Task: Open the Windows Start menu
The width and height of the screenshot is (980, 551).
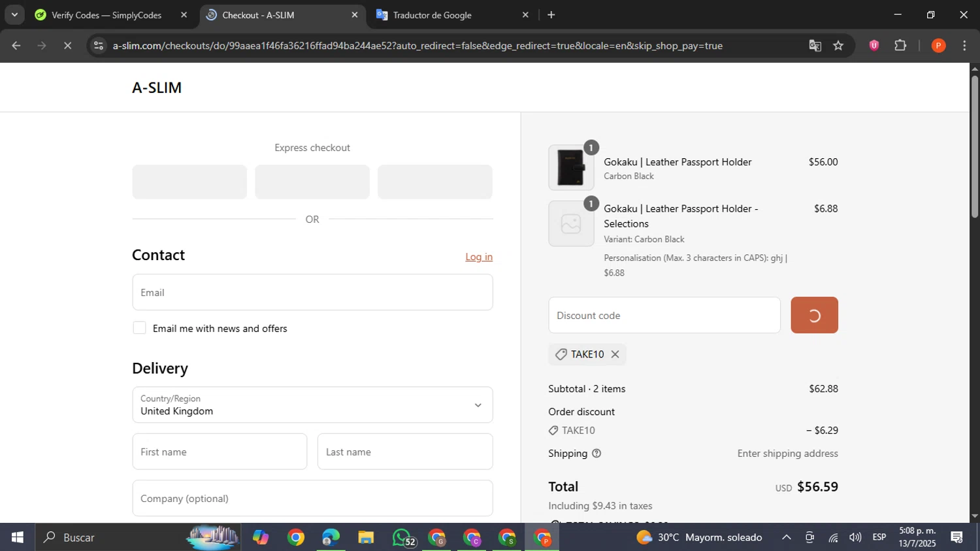Action: [17, 537]
